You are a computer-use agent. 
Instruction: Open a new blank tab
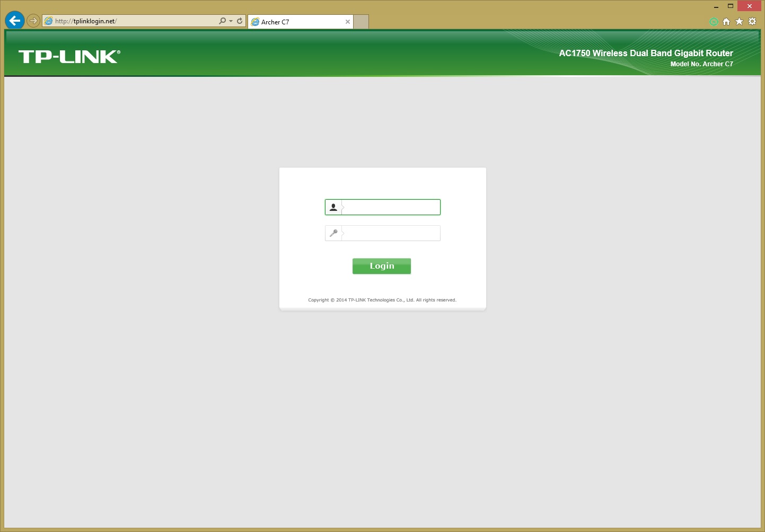pyautogui.click(x=361, y=22)
